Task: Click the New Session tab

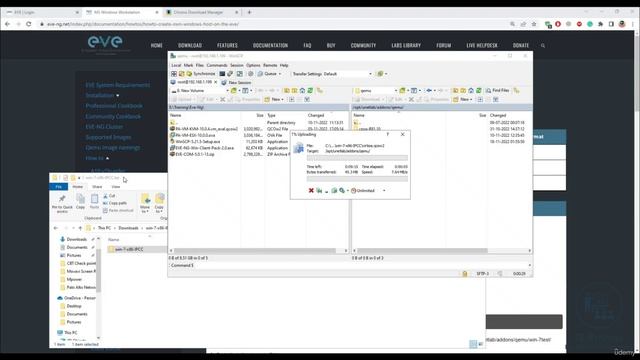Action: (236, 82)
